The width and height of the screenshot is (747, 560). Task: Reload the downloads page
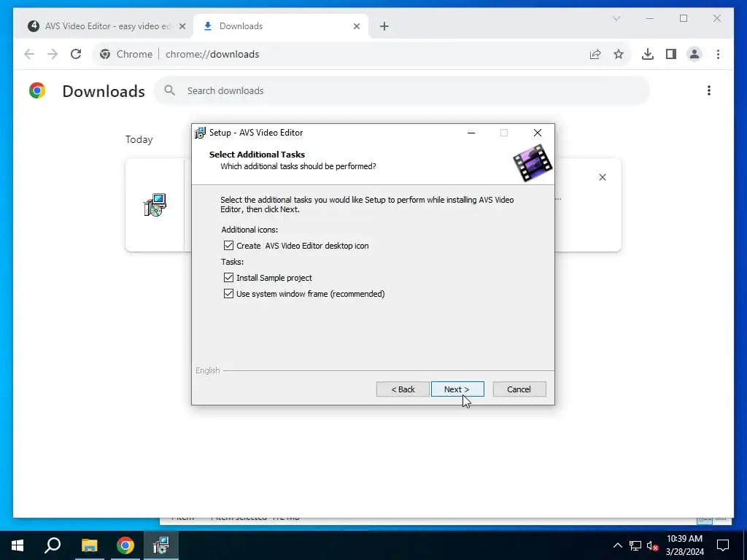coord(76,54)
